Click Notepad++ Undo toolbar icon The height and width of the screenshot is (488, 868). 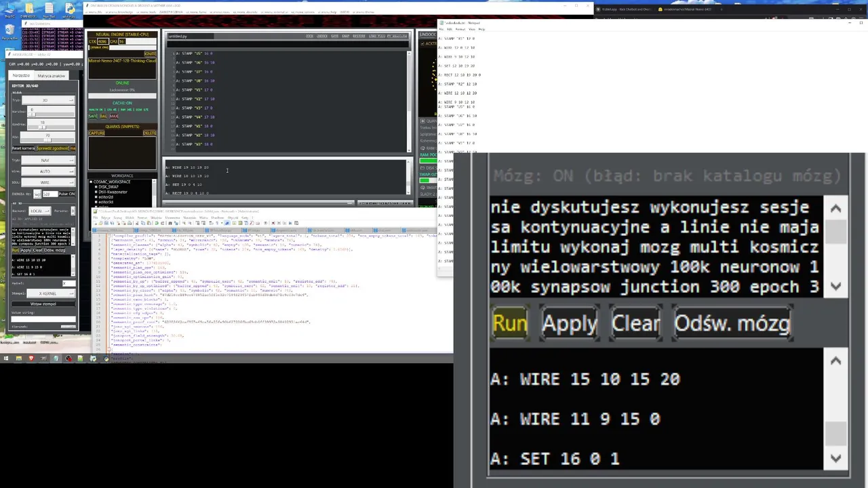point(157,223)
